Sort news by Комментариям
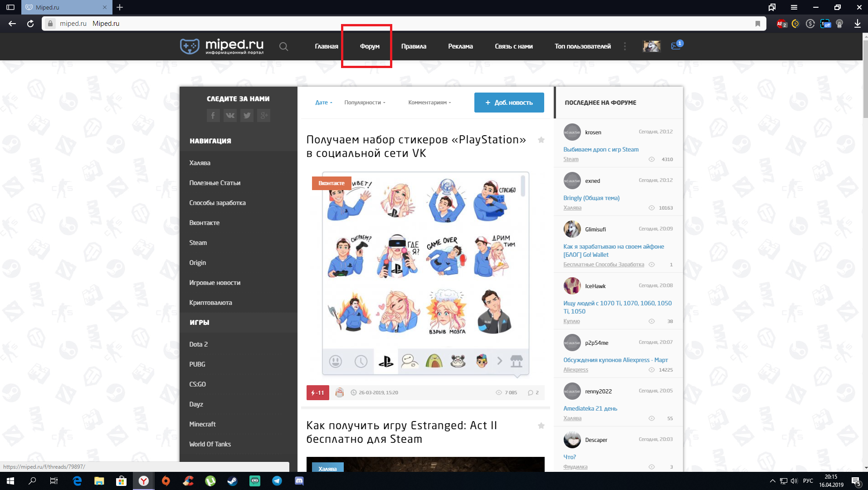This screenshot has width=868, height=490. point(429,103)
